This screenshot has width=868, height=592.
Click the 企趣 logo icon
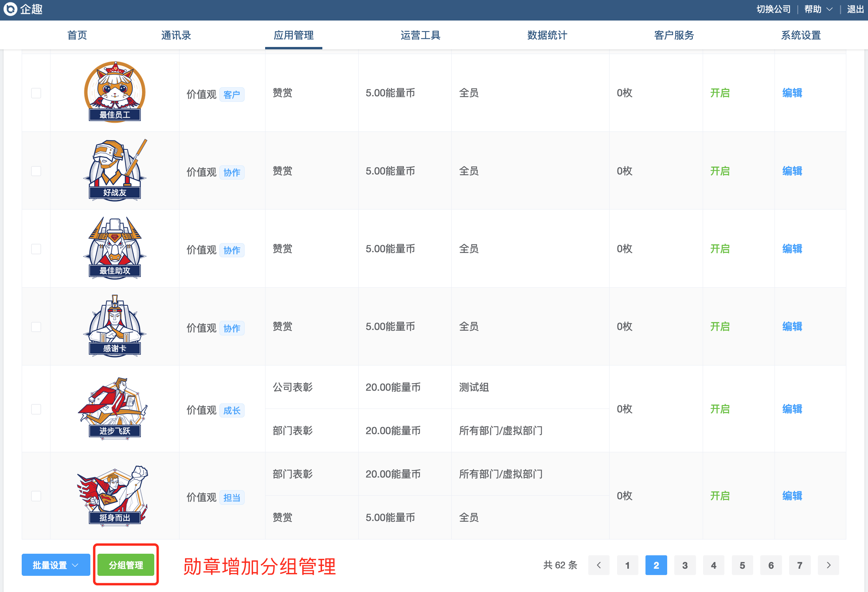tap(11, 9)
